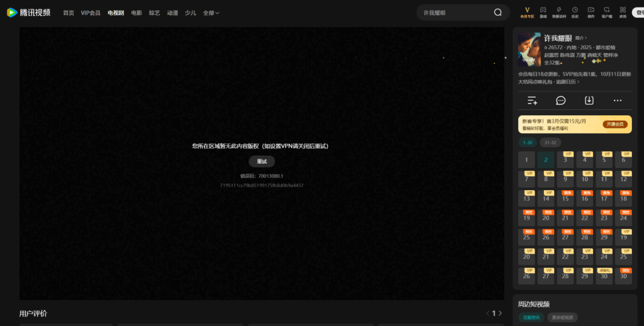
Task: Expand the 全部 navigation dropdown
Action: point(211,13)
